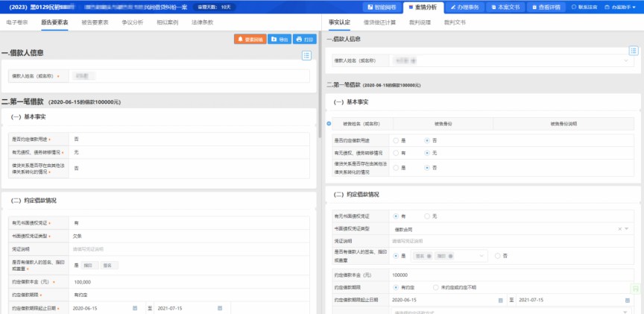The height and width of the screenshot is (314, 644).
Task: Click the left panel value 欠条
Action: [x=78, y=236]
